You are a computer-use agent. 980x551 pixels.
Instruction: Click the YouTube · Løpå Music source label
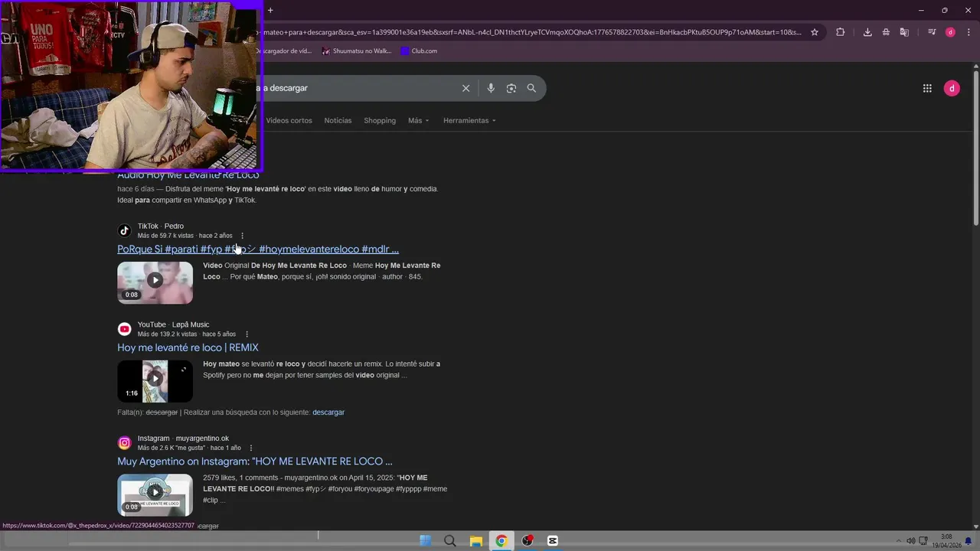[173, 324]
